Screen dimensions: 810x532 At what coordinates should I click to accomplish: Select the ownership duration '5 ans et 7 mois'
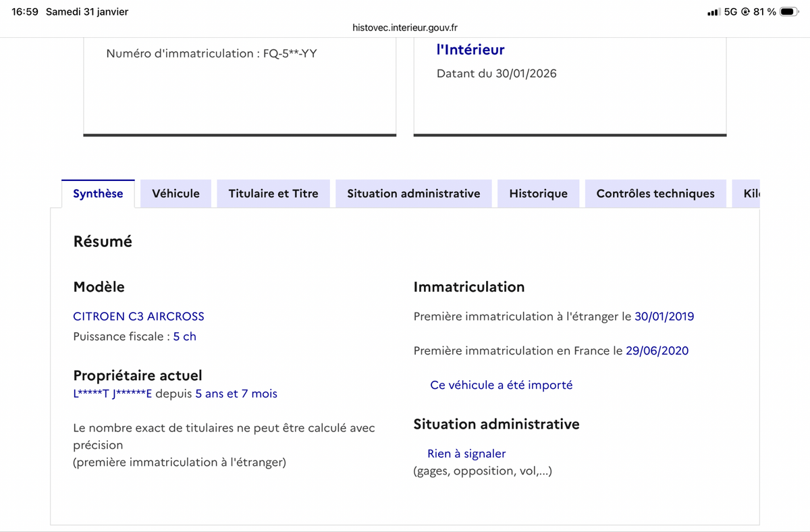point(235,394)
